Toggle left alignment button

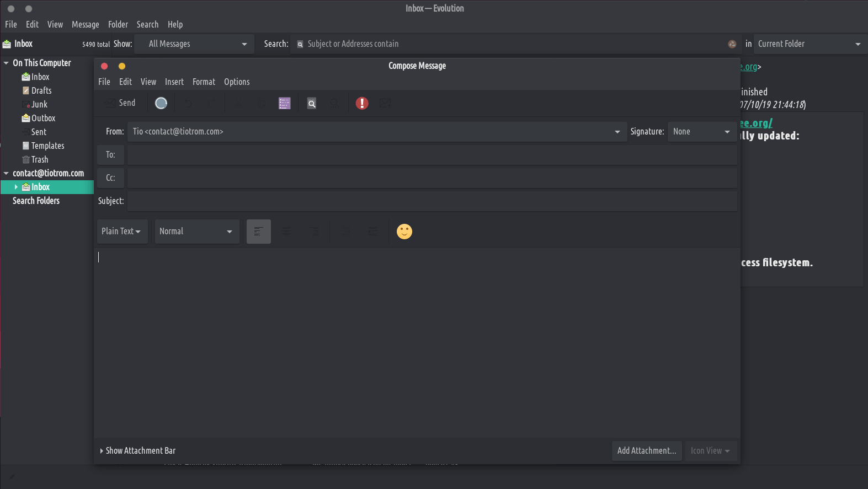258,232
